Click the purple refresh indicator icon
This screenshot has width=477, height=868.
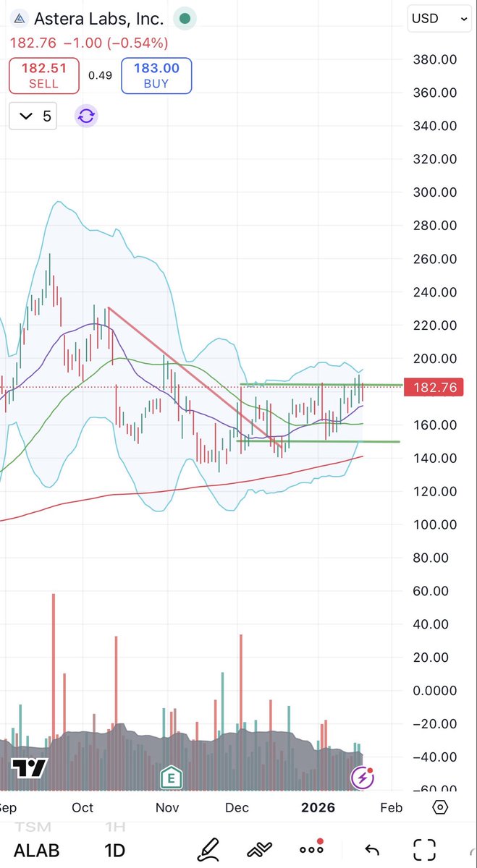tap(86, 116)
